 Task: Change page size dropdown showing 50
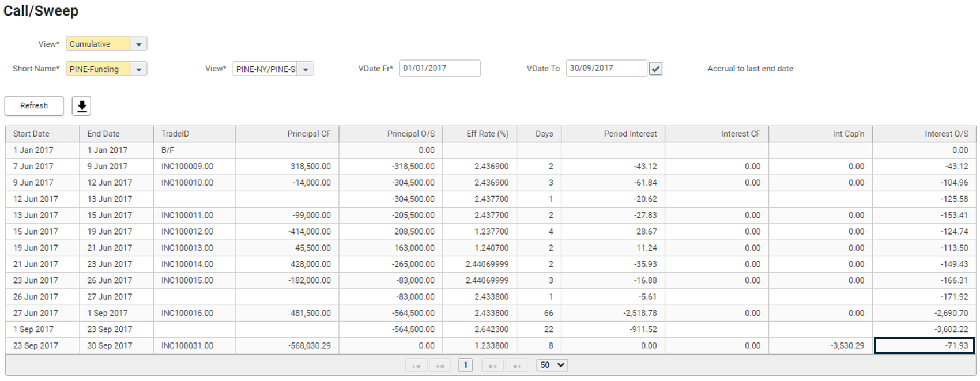(x=552, y=365)
